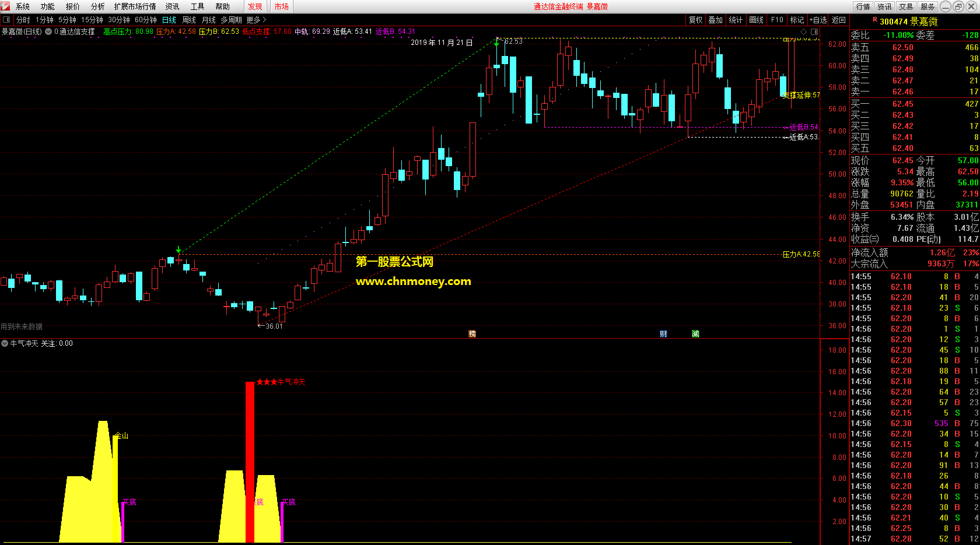Image resolution: width=980 pixels, height=545 pixels.
Task: Click the diamond icon at chart top-right
Action: 803,31
